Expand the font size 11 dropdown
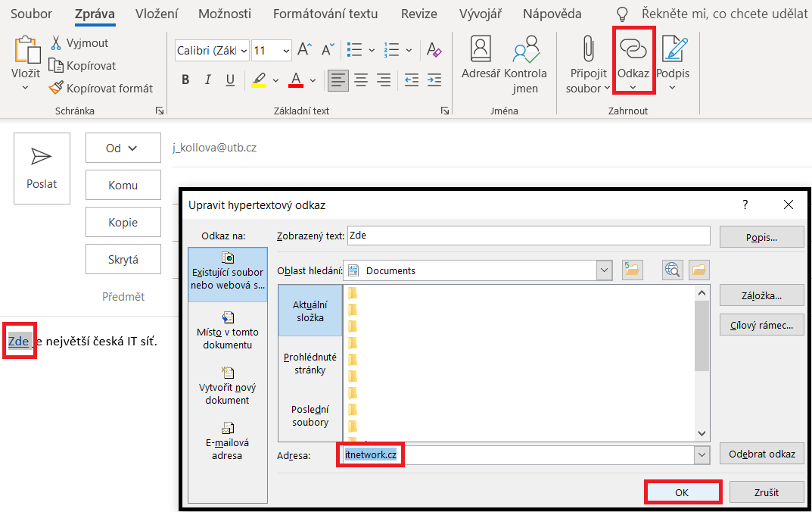Image resolution: width=812 pixels, height=512 pixels. (285, 51)
